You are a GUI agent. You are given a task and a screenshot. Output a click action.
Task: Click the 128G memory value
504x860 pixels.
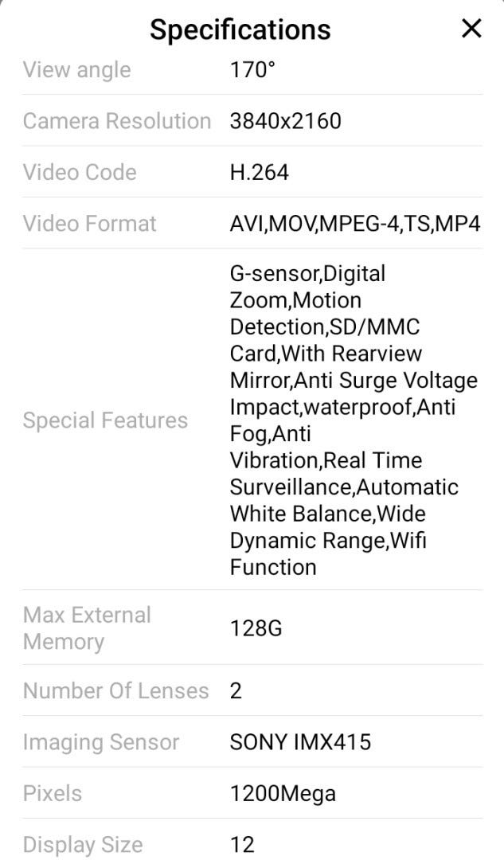coord(256,628)
